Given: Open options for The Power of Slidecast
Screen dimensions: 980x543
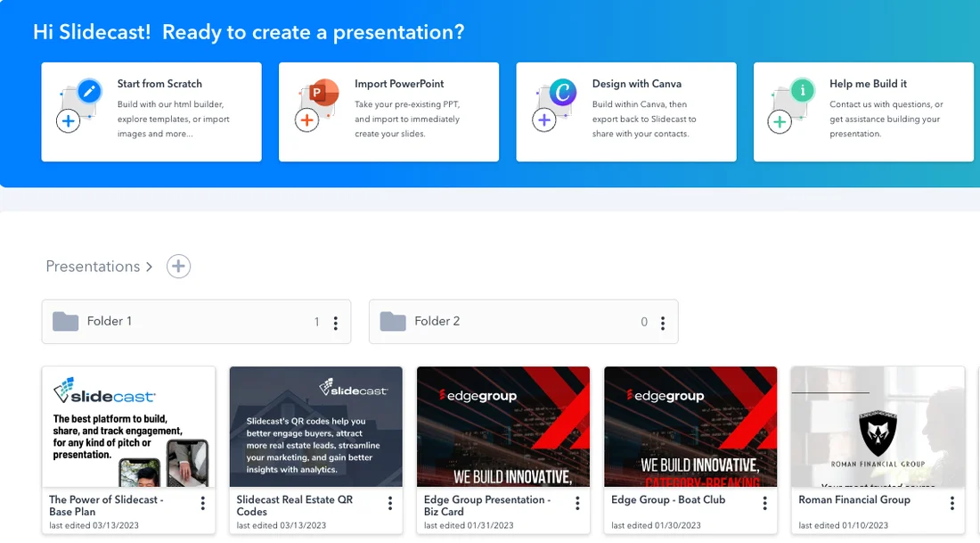Looking at the screenshot, I should point(202,504).
